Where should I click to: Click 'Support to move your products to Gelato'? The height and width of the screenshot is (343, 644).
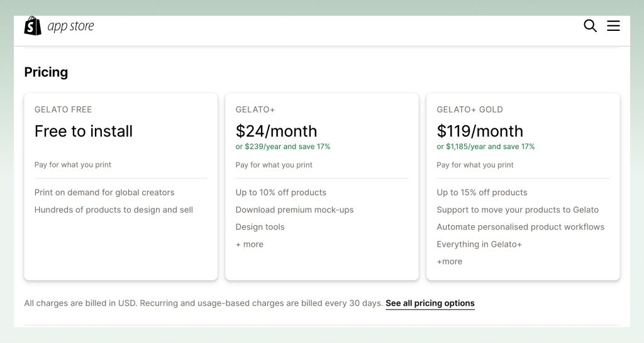click(518, 210)
